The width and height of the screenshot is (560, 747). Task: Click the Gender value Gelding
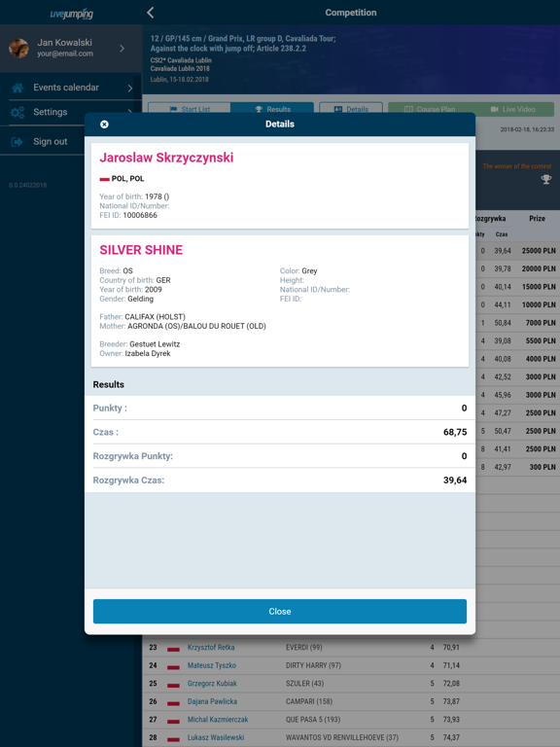pos(140,299)
